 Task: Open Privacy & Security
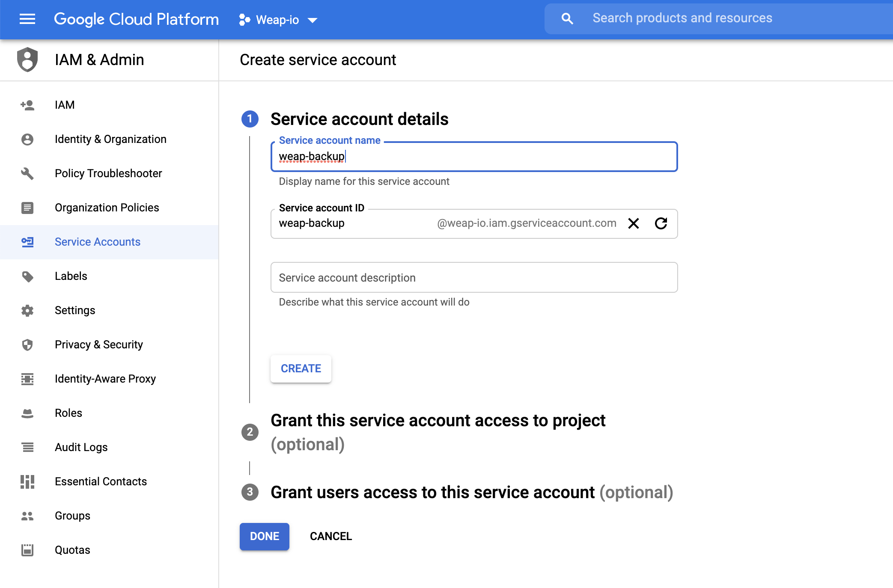click(110, 344)
